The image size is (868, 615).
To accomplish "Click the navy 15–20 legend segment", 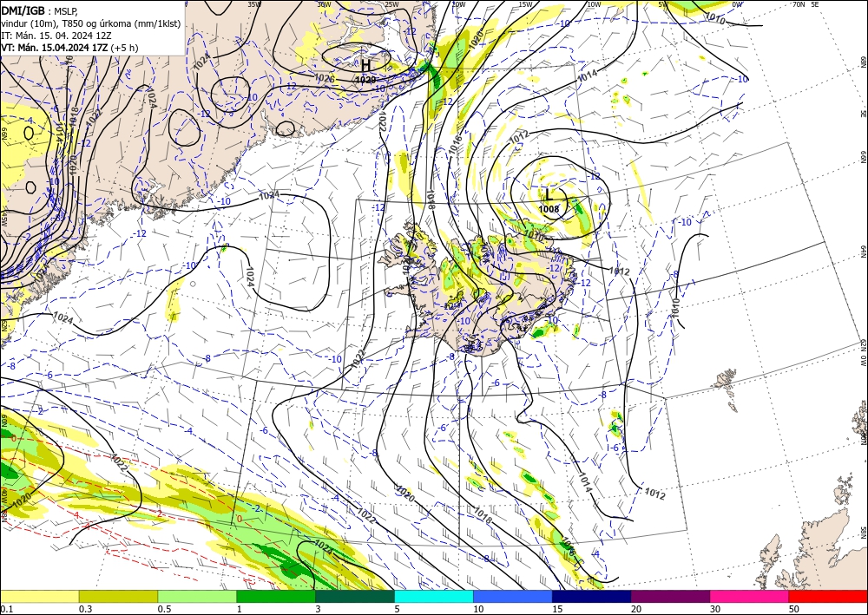I will 592,596.
